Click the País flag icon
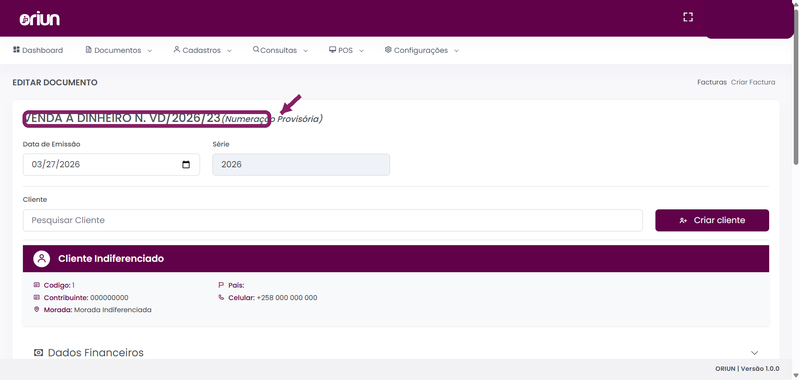 coord(221,285)
